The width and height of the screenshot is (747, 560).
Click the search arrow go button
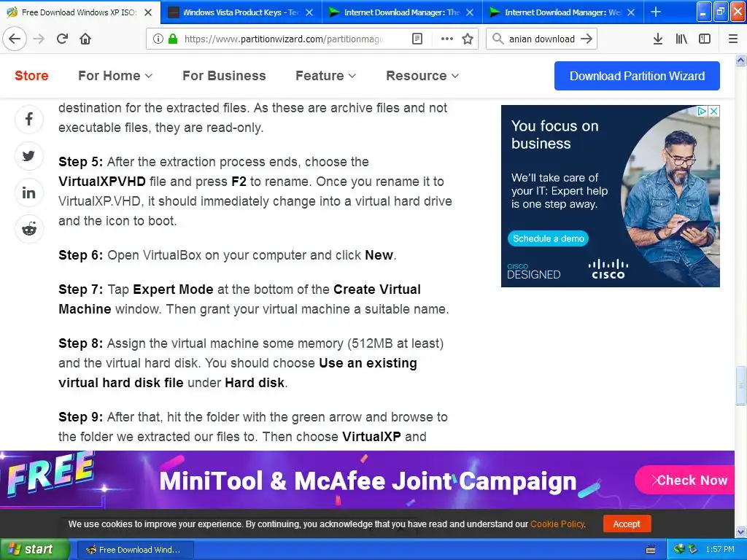(587, 39)
